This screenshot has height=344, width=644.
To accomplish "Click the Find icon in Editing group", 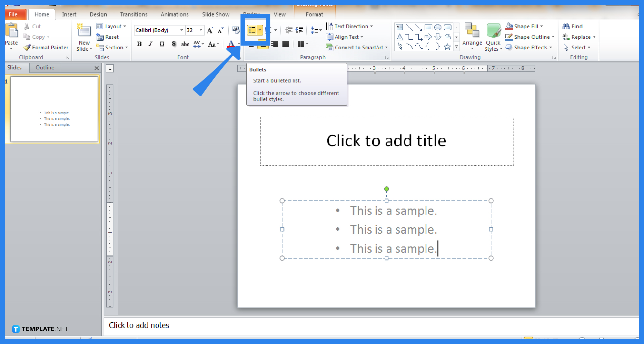I will tap(567, 26).
